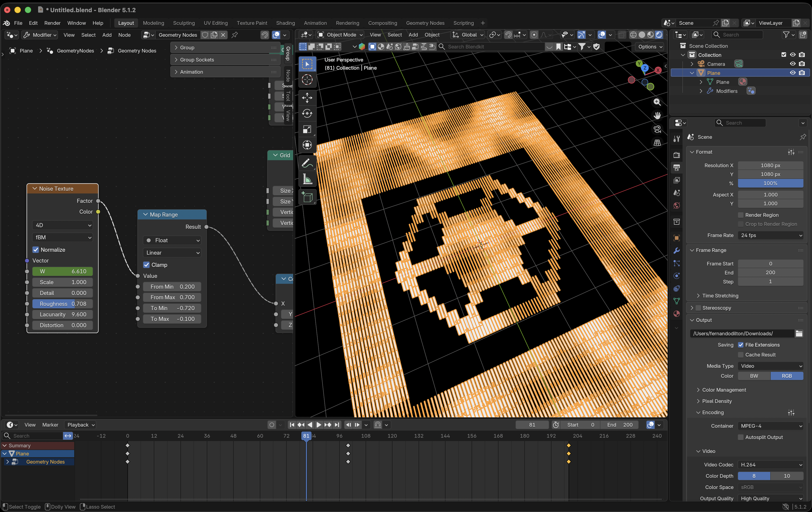
Task: Activate the Scale tool
Action: tap(307, 129)
